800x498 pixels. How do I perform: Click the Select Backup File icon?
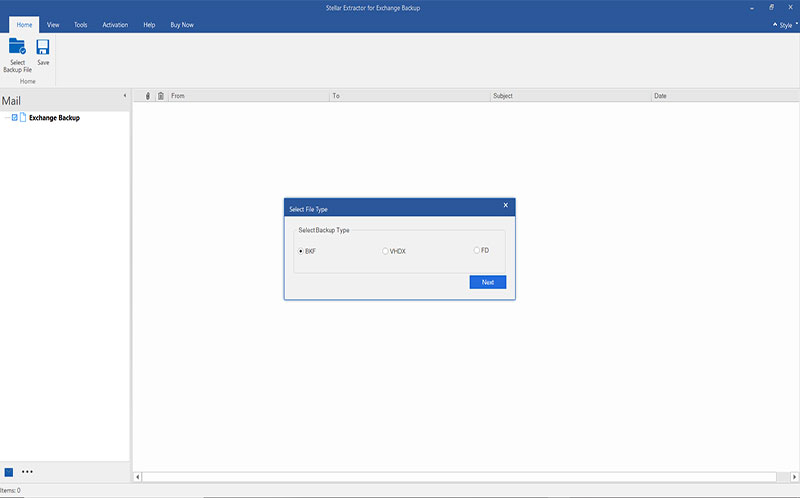pyautogui.click(x=17, y=47)
